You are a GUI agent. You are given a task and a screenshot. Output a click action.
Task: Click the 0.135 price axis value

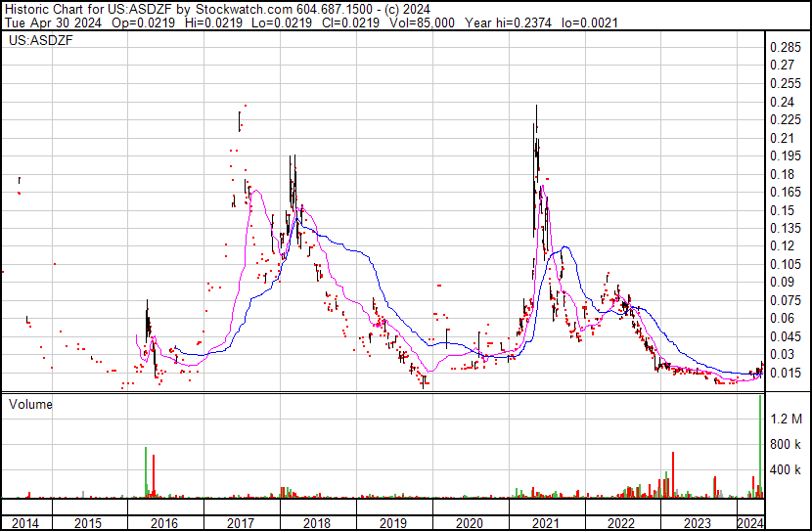786,228
